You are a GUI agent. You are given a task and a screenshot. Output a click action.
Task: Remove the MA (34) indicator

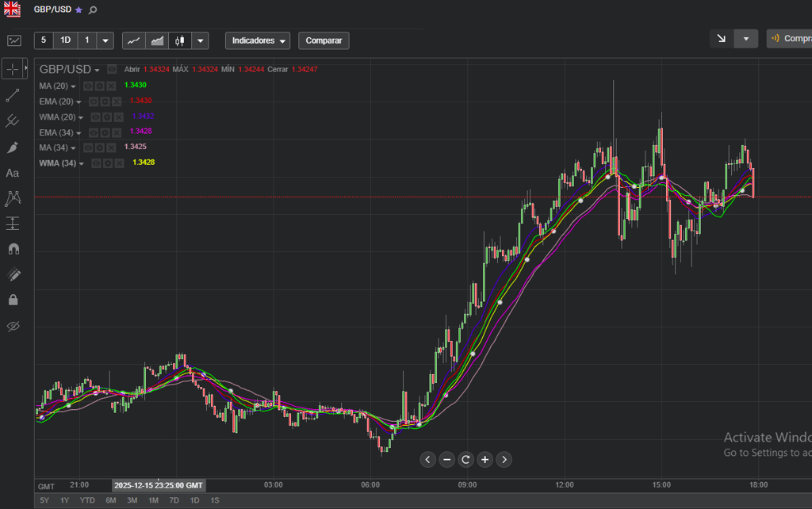[111, 148]
